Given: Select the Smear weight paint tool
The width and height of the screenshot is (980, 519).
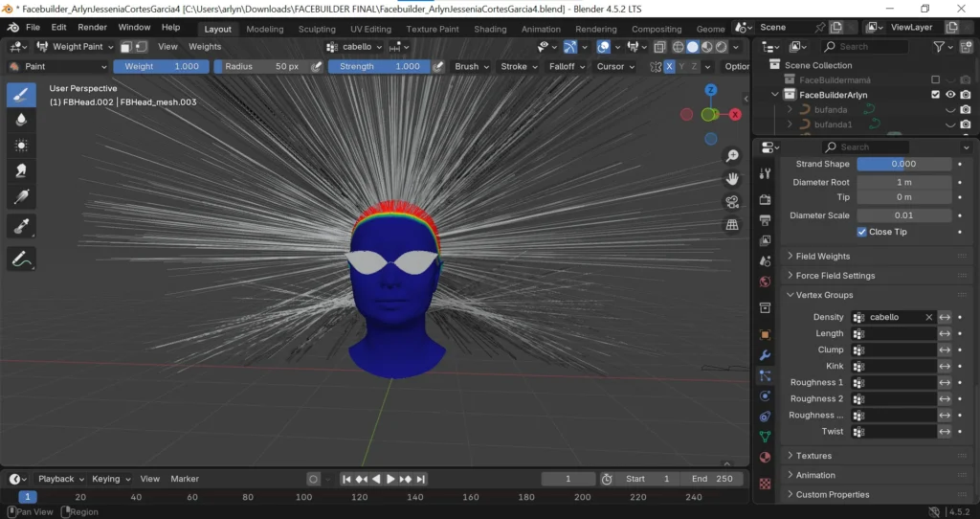Looking at the screenshot, I should point(21,171).
